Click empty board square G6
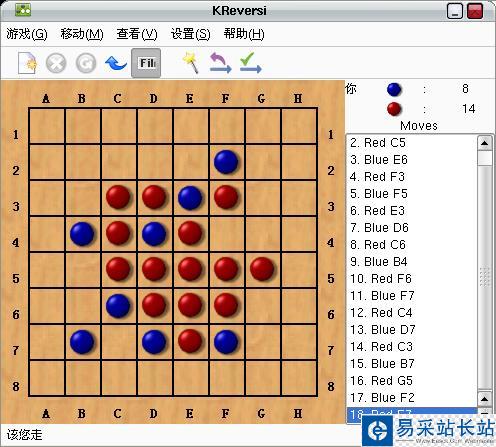 click(263, 306)
